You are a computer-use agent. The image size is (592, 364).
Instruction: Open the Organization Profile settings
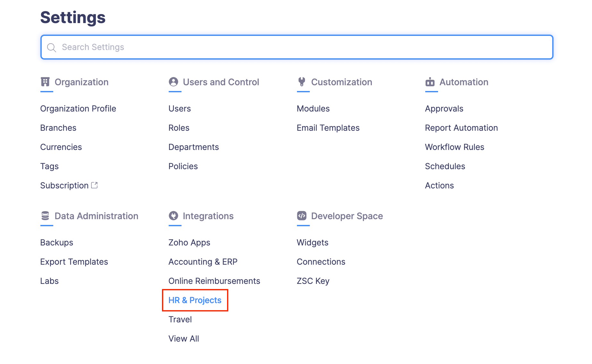[78, 108]
